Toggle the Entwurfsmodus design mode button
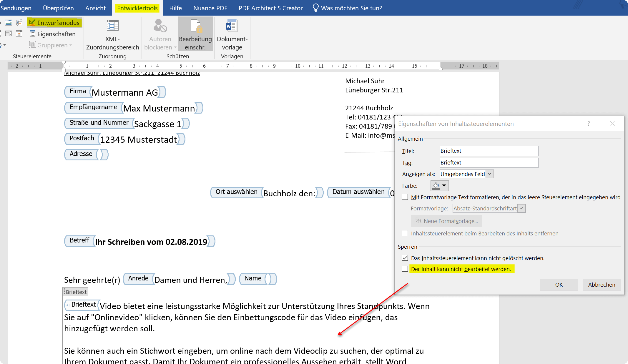 click(x=54, y=23)
